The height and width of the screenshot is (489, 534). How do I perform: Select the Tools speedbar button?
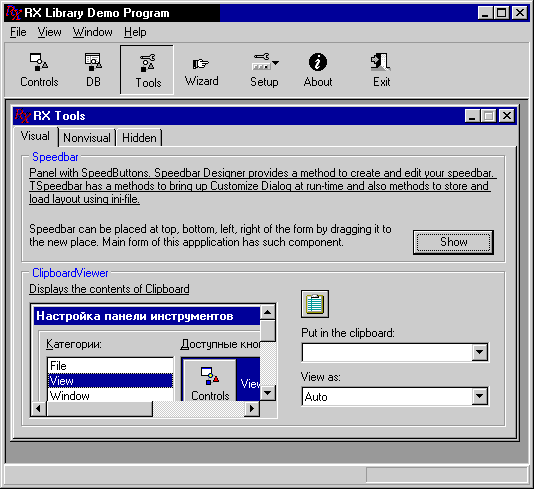pyautogui.click(x=147, y=70)
